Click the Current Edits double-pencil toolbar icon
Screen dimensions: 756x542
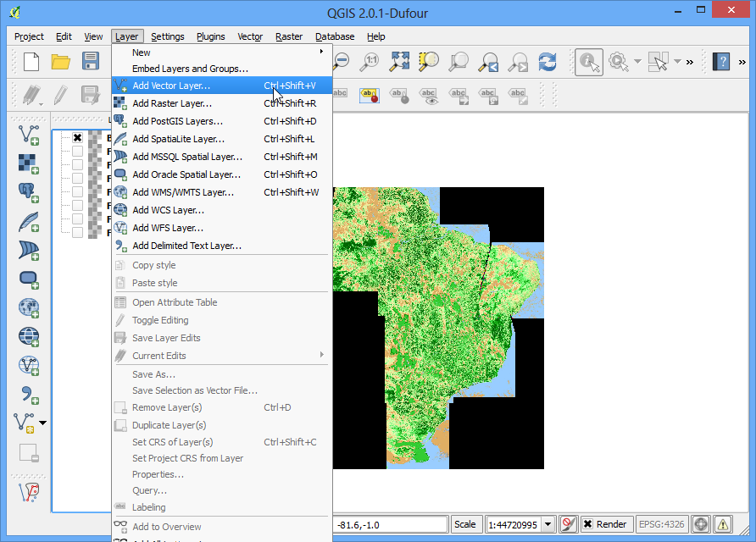pos(31,96)
